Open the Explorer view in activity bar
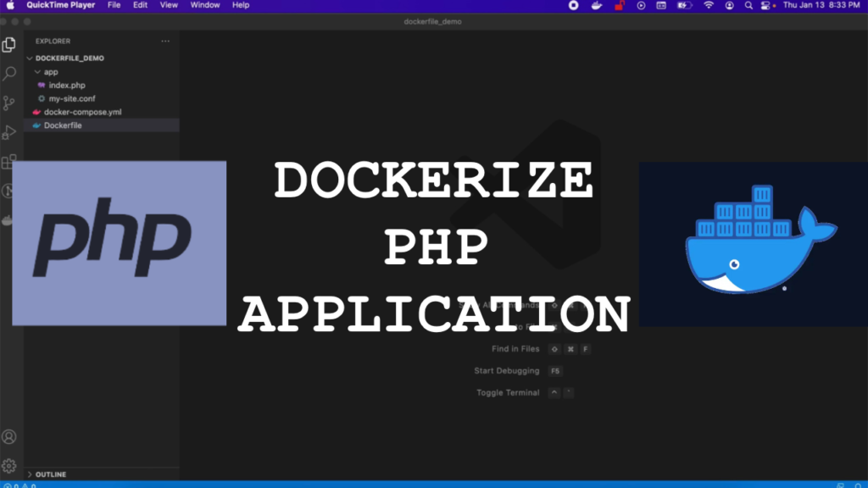 point(9,45)
